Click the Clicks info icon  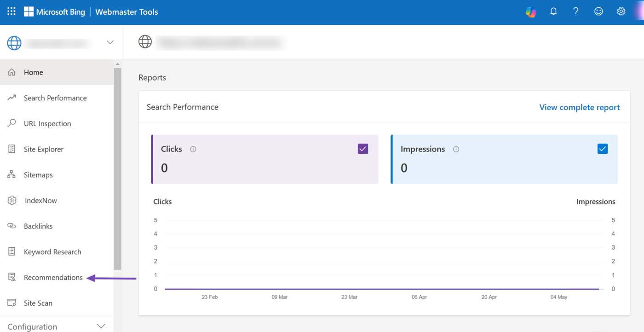coord(193,149)
